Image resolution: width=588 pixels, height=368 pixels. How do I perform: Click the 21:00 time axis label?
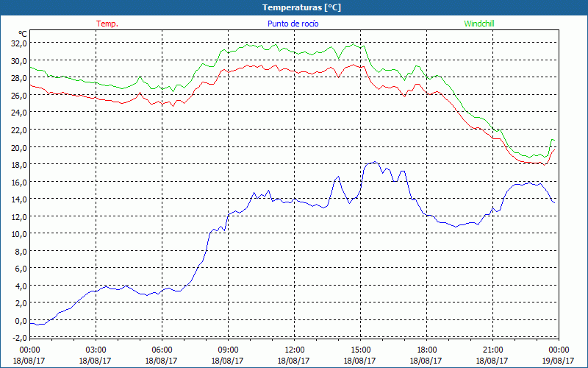tap(492, 350)
